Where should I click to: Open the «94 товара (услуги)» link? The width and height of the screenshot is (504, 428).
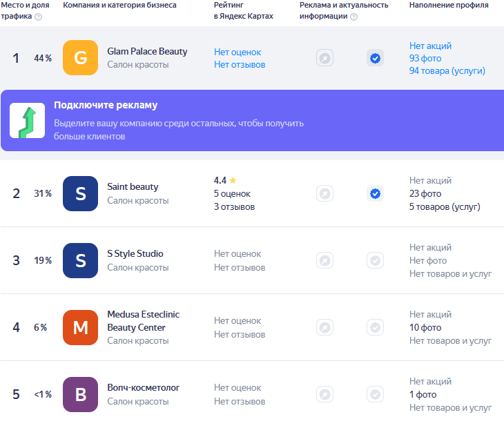pyautogui.click(x=447, y=70)
